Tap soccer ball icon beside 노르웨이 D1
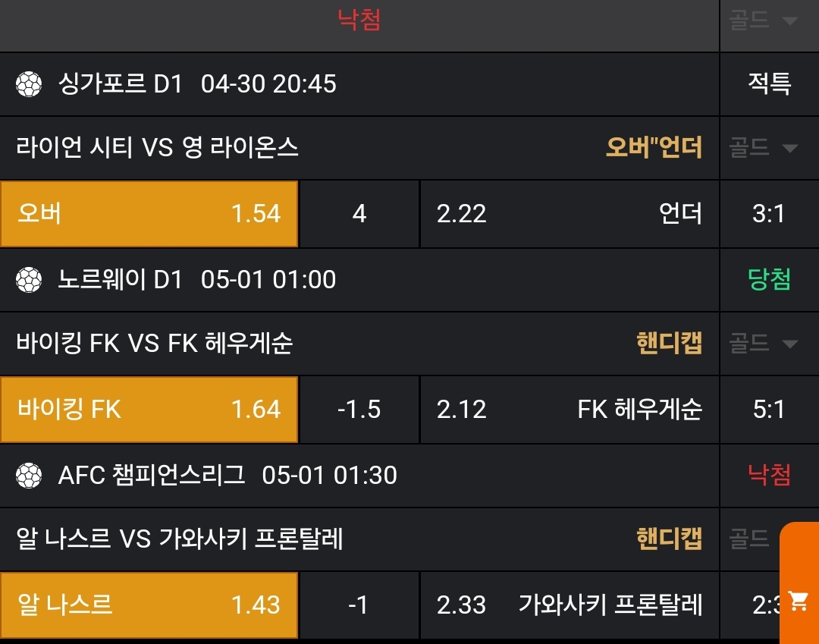 click(x=29, y=280)
